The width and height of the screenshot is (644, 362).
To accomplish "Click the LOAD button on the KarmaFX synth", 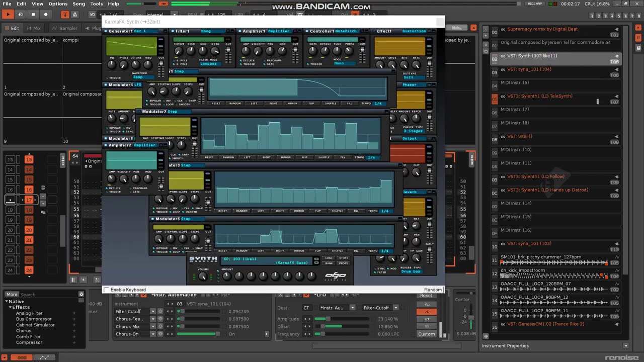I will point(329,258).
